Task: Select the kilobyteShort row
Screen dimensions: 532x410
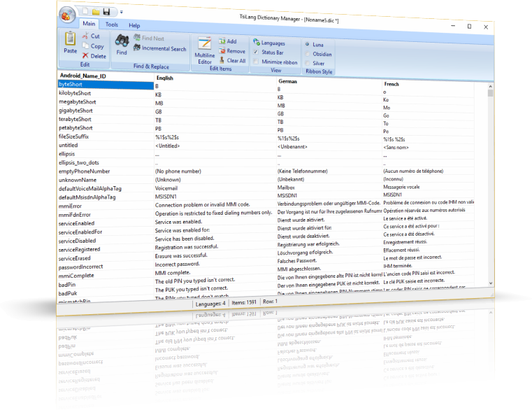Action: [106, 94]
